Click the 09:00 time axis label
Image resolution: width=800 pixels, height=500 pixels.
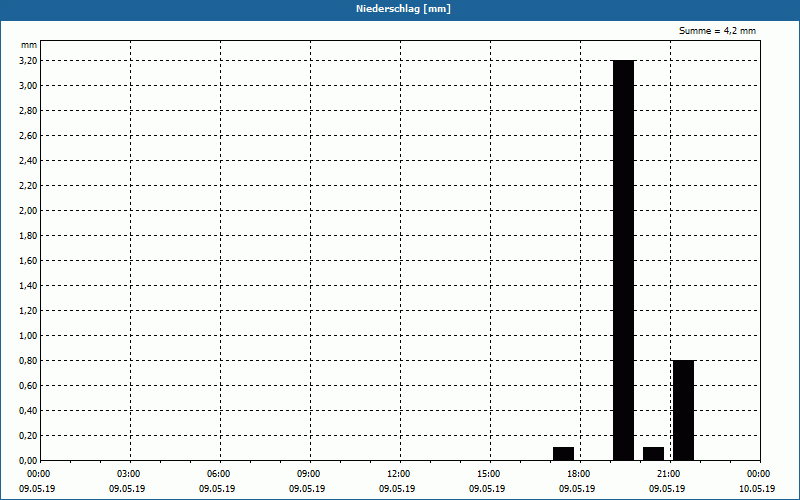click(x=310, y=474)
